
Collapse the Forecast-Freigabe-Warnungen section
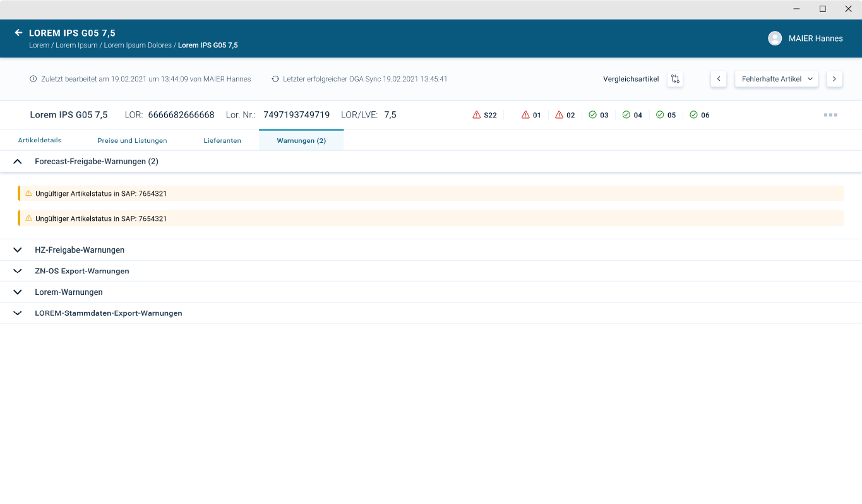[x=17, y=161]
